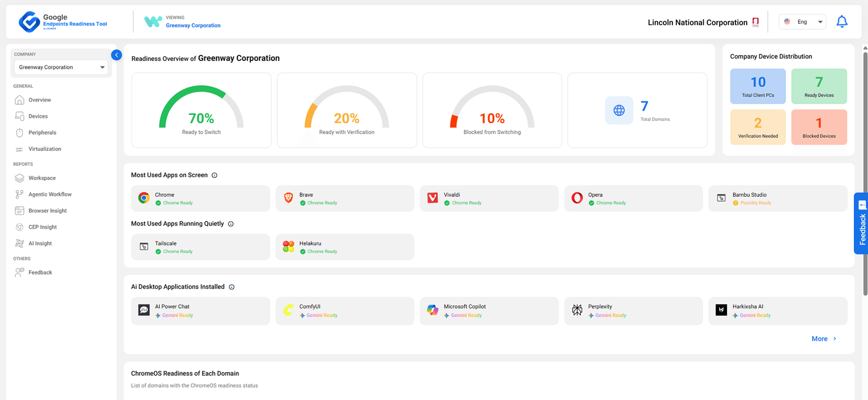
Task: Click the US flag language icon
Action: click(x=787, y=22)
